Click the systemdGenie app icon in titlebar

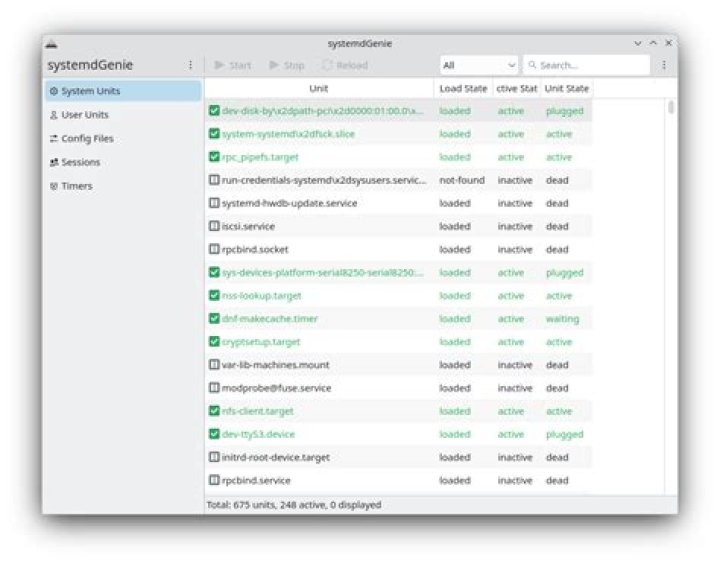point(51,45)
